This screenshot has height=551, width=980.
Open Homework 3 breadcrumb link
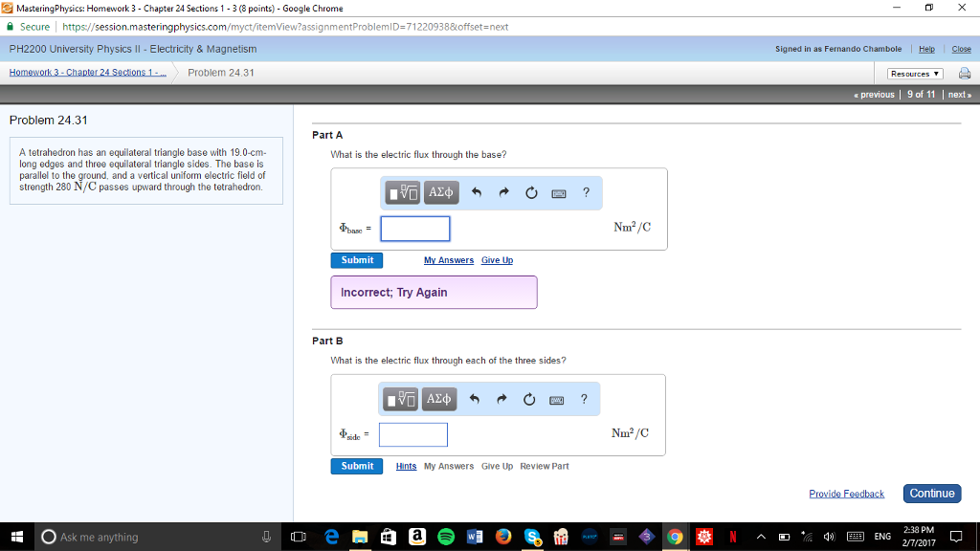click(87, 73)
